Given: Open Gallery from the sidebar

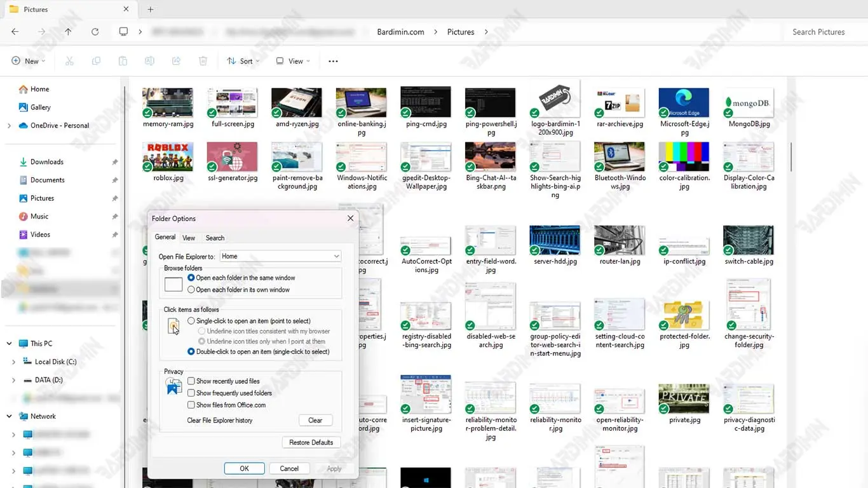Looking at the screenshot, I should tap(40, 107).
